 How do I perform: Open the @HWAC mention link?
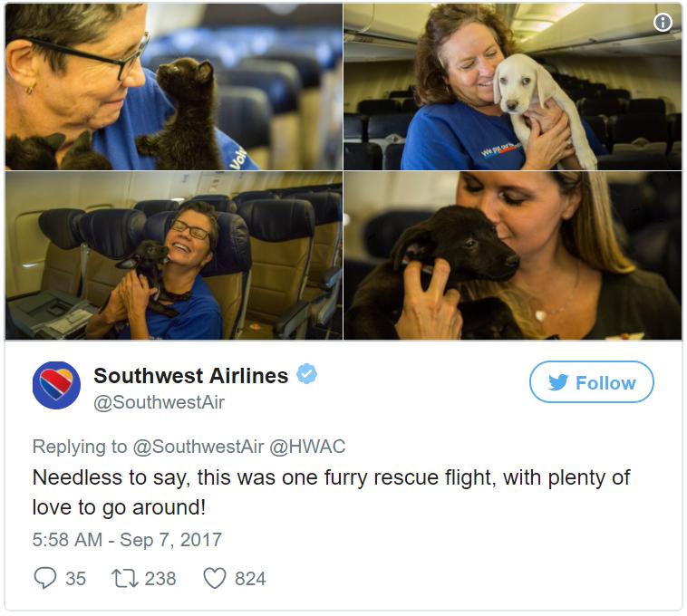(x=307, y=447)
